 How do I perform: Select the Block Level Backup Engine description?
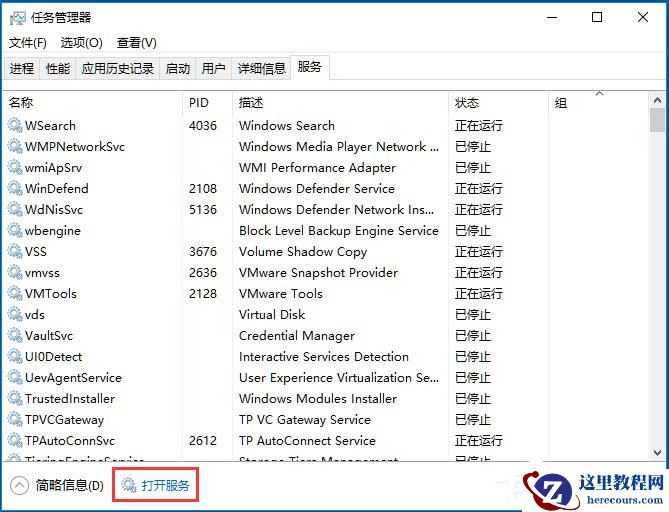(x=339, y=230)
